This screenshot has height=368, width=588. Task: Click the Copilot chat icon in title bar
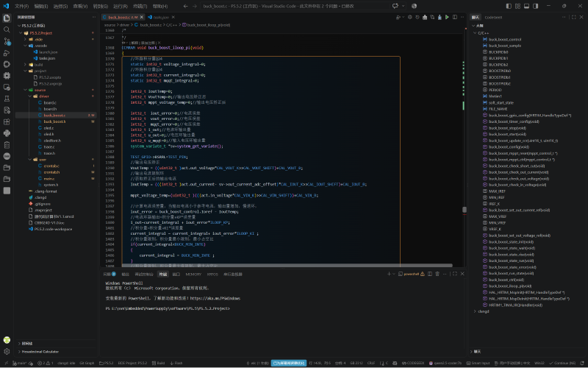click(395, 6)
